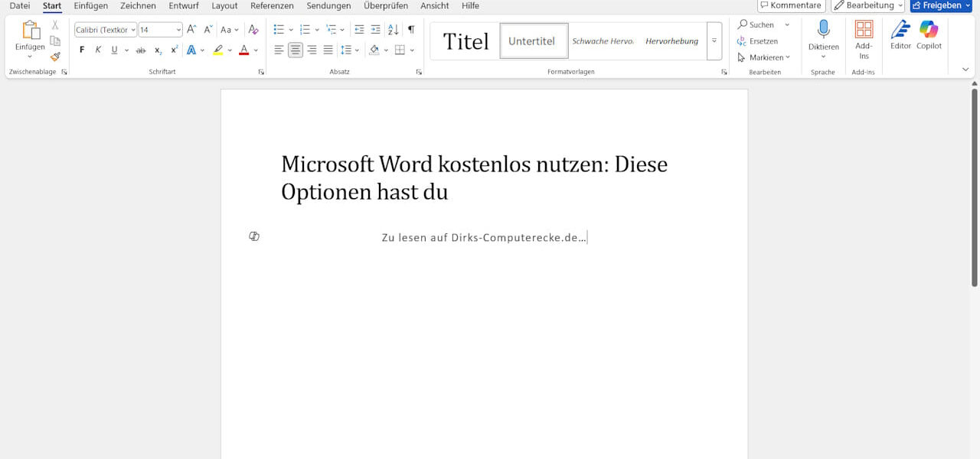The image size is (980, 459).
Task: Toggle Underline formatting
Action: pos(114,50)
